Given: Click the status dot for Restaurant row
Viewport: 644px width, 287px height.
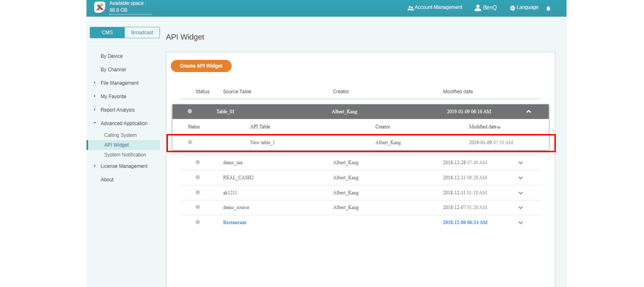Looking at the screenshot, I should (198, 222).
